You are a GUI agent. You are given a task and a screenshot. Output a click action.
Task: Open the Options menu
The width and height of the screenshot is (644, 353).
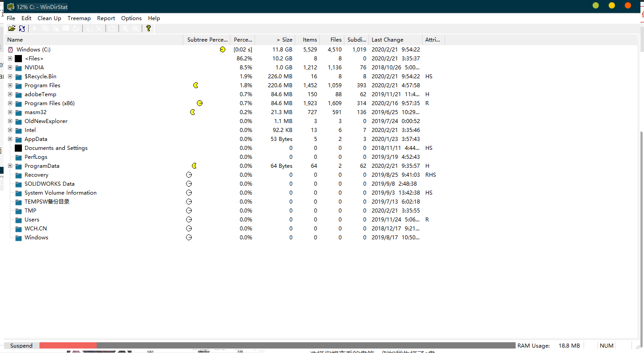131,18
